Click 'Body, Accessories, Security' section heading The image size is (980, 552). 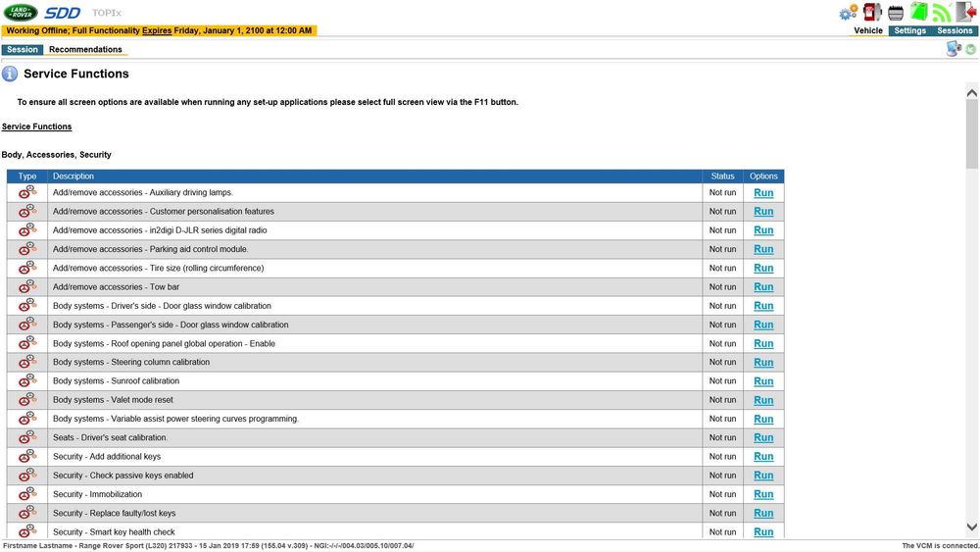[56, 154]
